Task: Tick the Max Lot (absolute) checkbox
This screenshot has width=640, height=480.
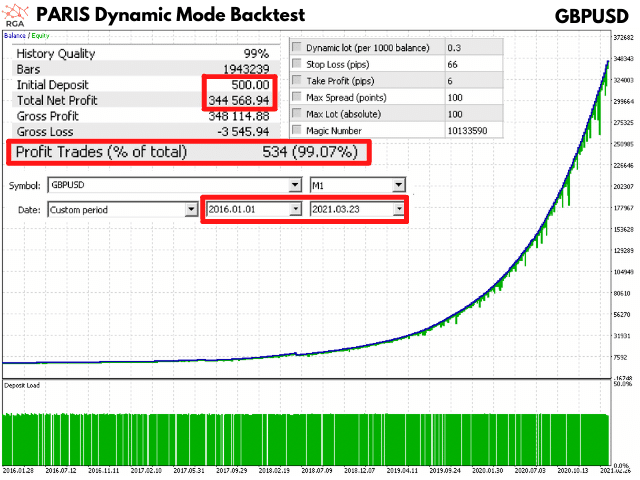Action: (x=296, y=116)
